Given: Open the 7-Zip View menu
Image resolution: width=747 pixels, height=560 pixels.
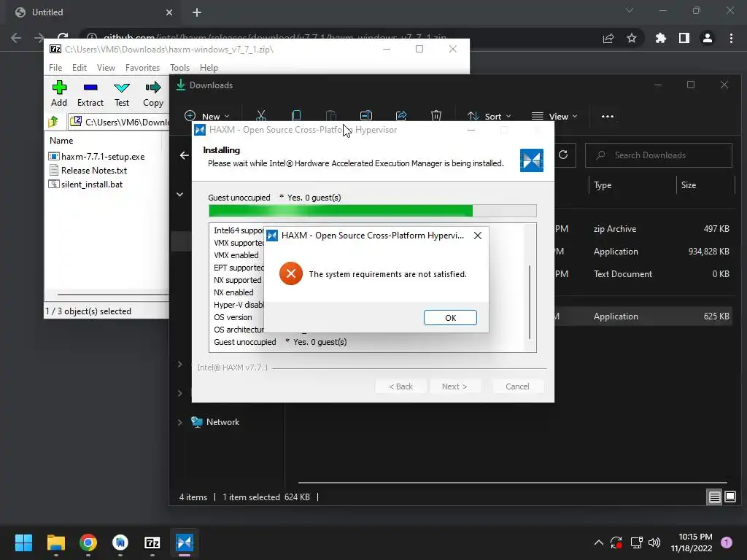Looking at the screenshot, I should click(106, 68).
